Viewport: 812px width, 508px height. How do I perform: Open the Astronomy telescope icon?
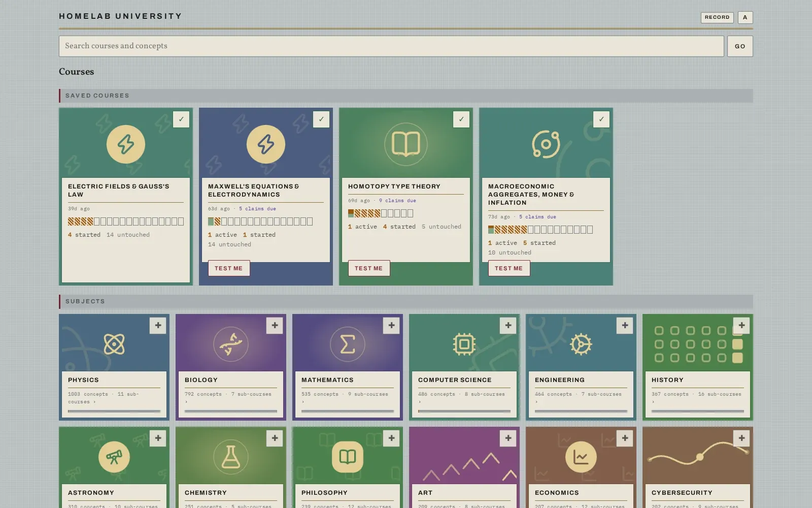(114, 457)
